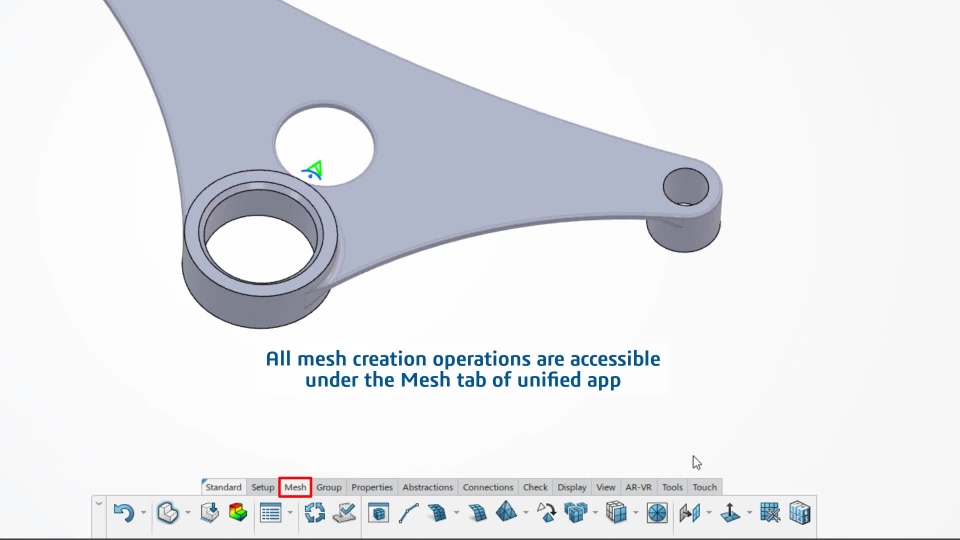Go to the Abstractions tab
The height and width of the screenshot is (540, 960).
click(427, 487)
